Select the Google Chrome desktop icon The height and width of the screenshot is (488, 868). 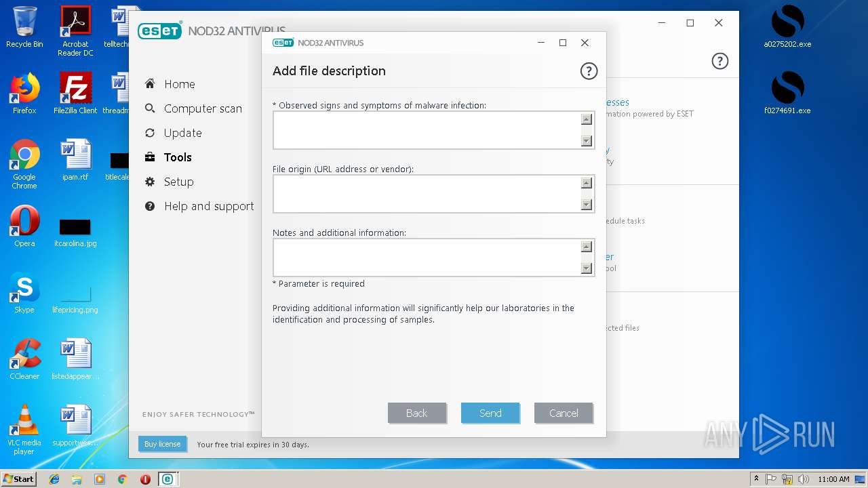[24, 164]
